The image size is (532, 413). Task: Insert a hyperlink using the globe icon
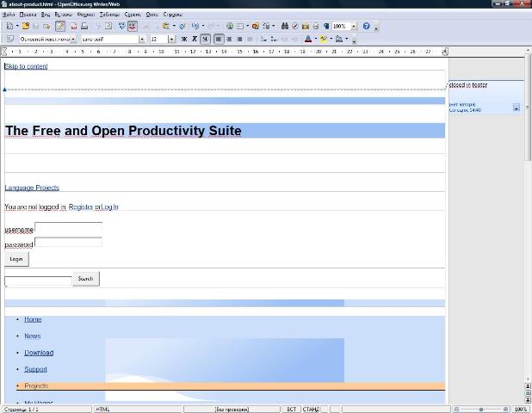click(x=230, y=26)
